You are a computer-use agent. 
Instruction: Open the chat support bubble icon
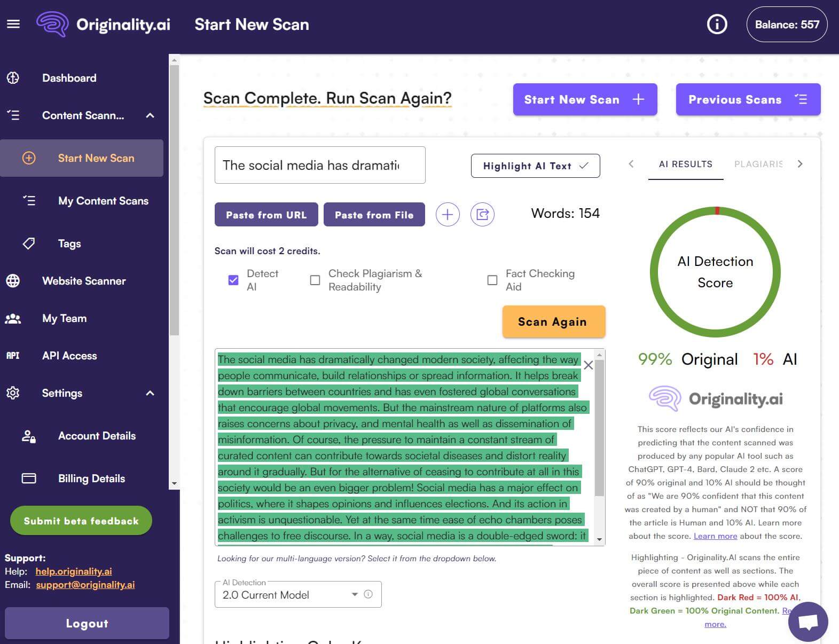(807, 622)
